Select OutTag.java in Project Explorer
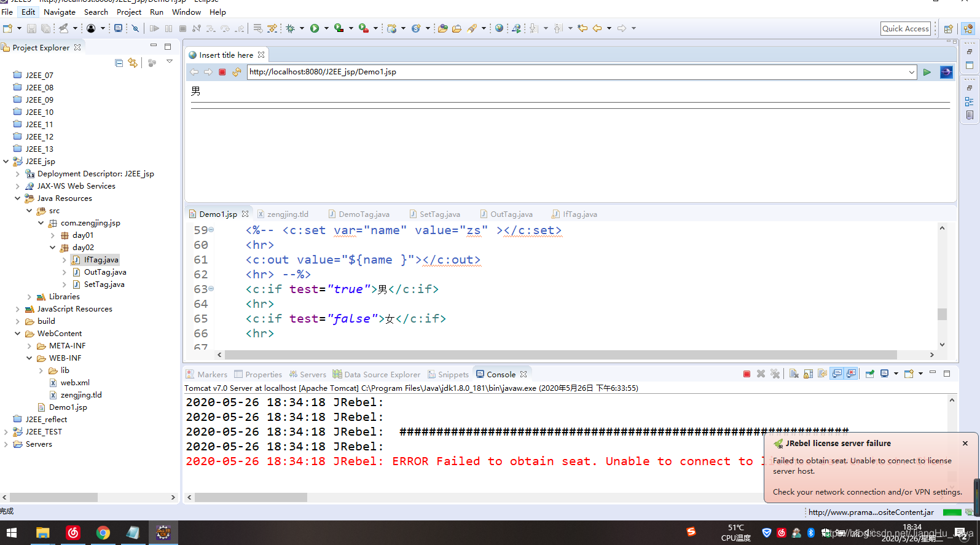This screenshot has height=545, width=980. [100, 272]
